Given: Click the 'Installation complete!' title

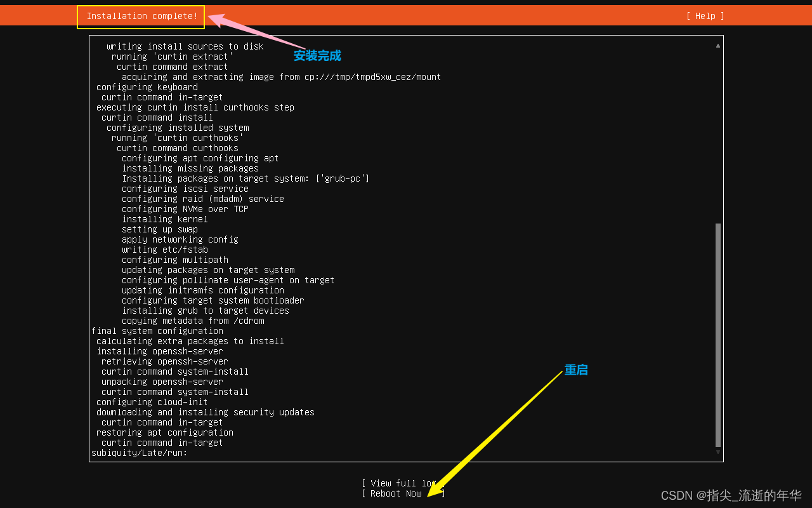Looking at the screenshot, I should [x=142, y=16].
